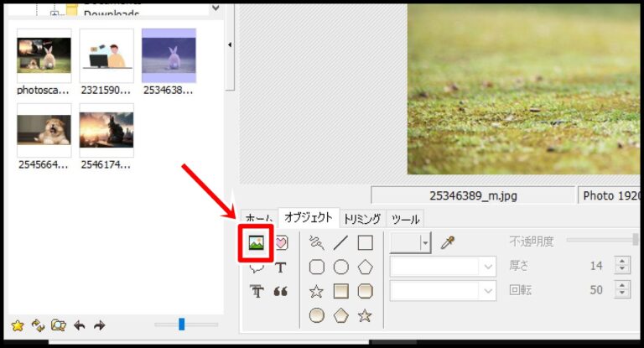This screenshot has height=348, width=644.
Task: Click the Photo 192 dimensions status field
Action: tap(609, 195)
